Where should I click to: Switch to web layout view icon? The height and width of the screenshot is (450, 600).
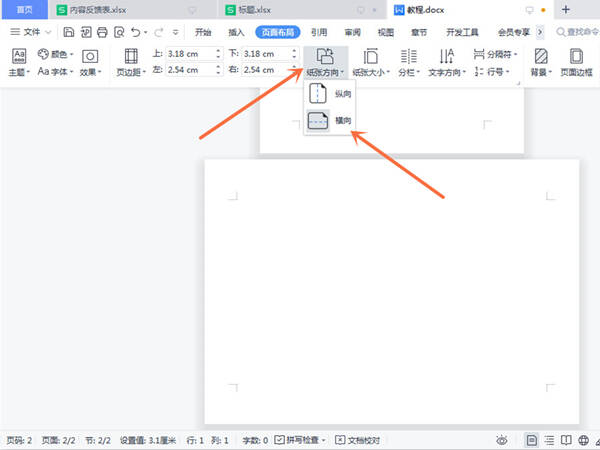(583, 440)
